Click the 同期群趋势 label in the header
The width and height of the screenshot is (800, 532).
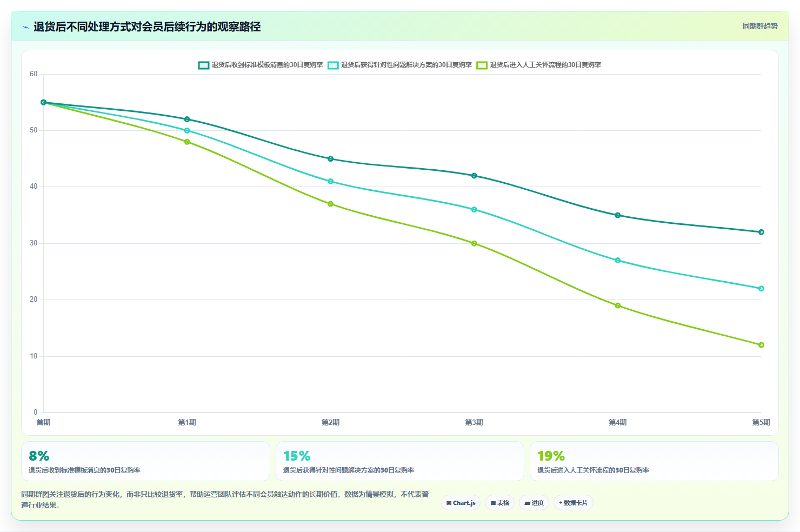(760, 26)
